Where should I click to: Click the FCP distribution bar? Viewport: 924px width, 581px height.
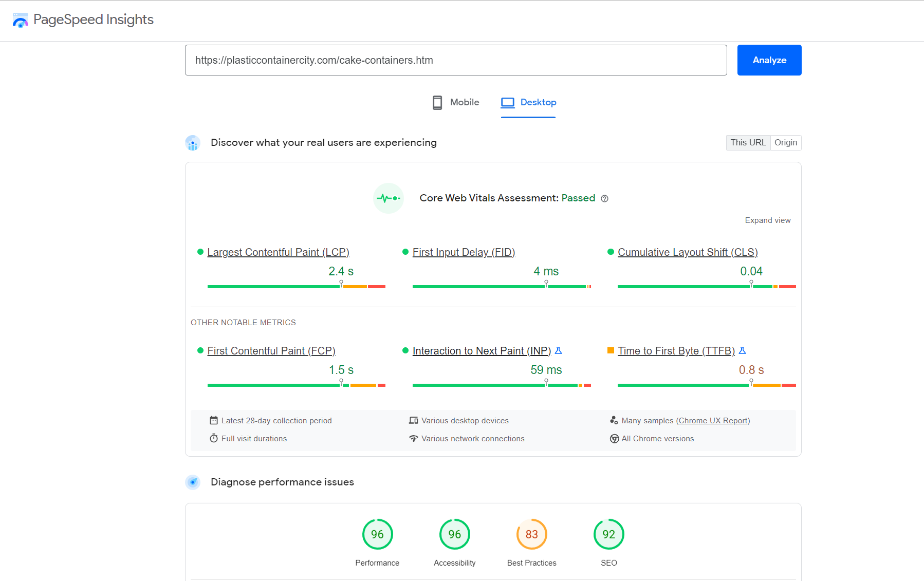pyautogui.click(x=297, y=385)
